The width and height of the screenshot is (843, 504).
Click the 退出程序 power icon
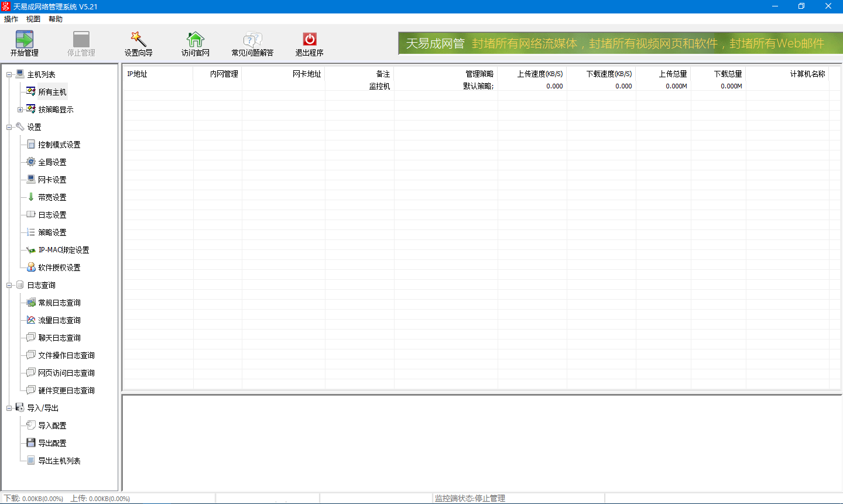309,39
